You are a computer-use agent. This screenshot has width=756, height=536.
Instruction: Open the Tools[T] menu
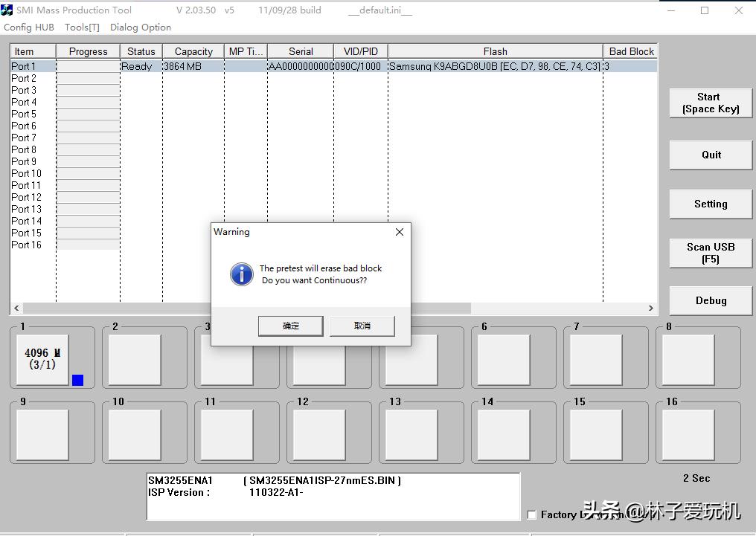[x=82, y=28]
